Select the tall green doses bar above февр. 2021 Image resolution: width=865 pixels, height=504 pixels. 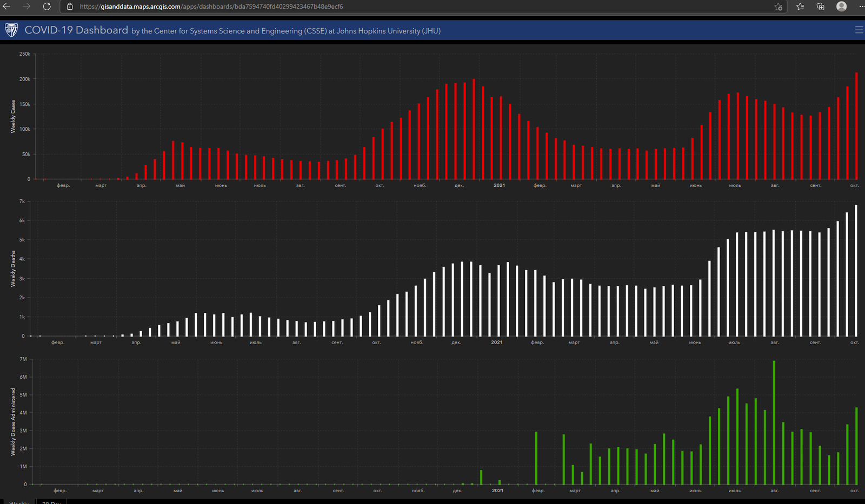point(536,458)
